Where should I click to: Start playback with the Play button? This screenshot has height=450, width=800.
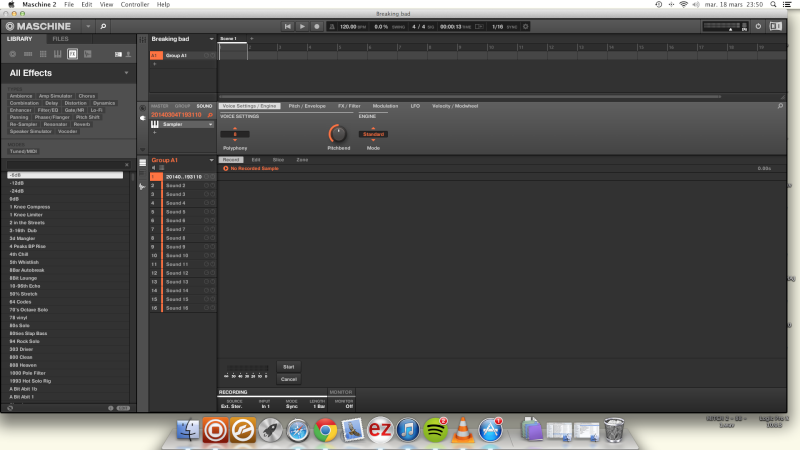tap(302, 27)
